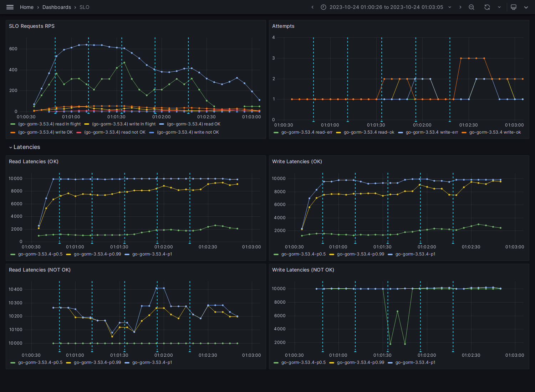Click first annotation marker in SLO Requests RPS chart
This screenshot has width=535, height=392.
click(55, 113)
